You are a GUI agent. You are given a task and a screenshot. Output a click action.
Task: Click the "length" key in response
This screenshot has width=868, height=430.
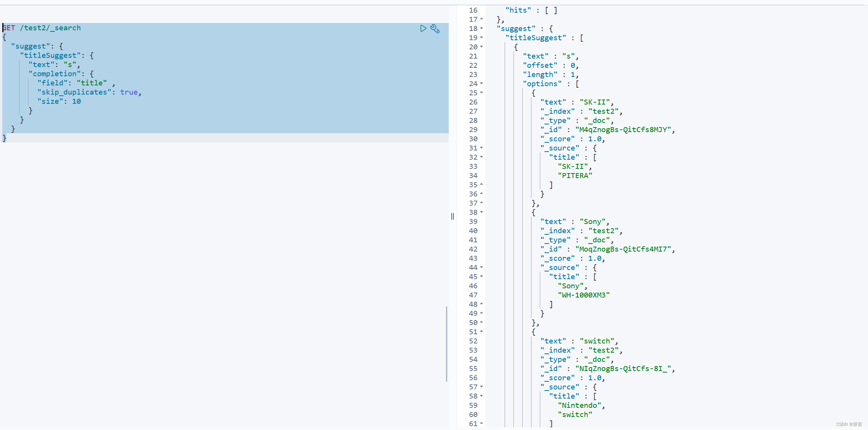pos(540,75)
